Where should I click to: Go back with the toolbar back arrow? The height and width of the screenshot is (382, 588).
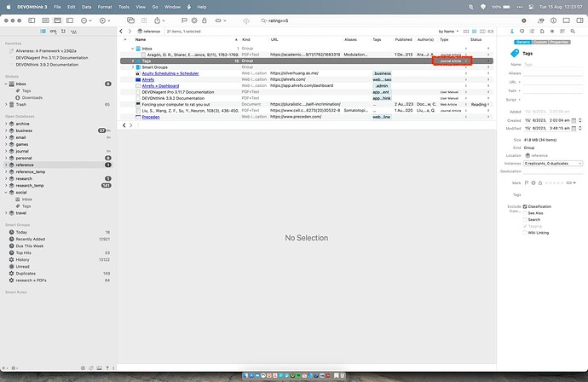coord(121,32)
